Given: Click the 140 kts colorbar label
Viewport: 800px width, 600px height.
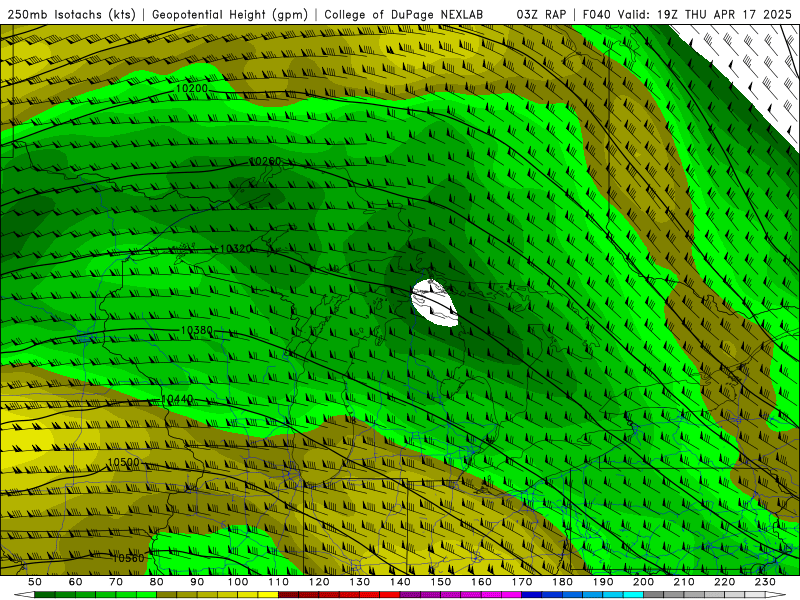Looking at the screenshot, I should (x=401, y=582).
